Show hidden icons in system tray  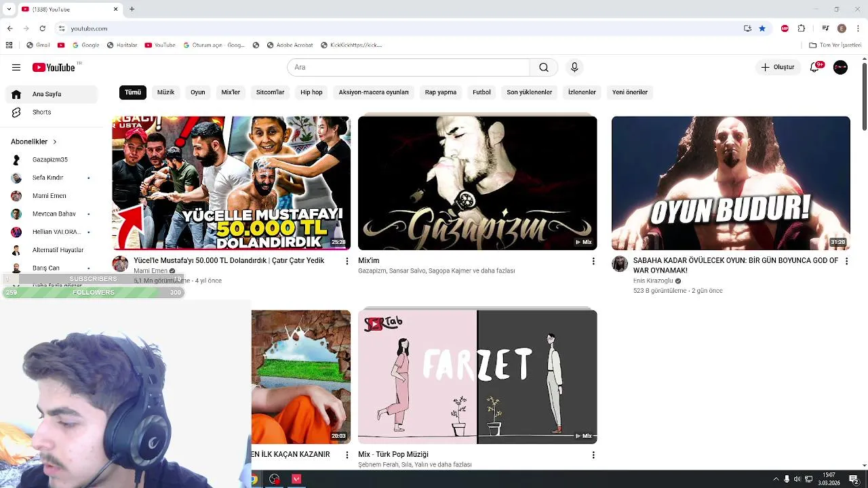[776, 479]
